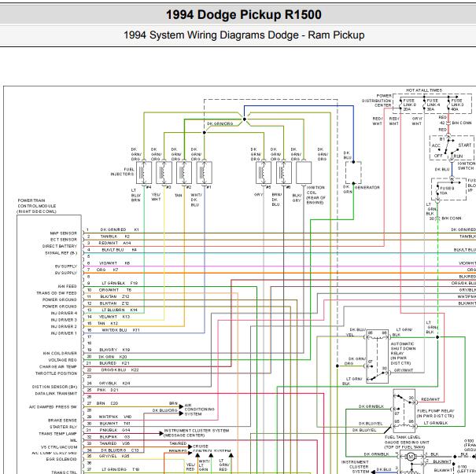Click the 'HOT AT ALL TIMES' label
The image size is (476, 474).
[x=423, y=90]
